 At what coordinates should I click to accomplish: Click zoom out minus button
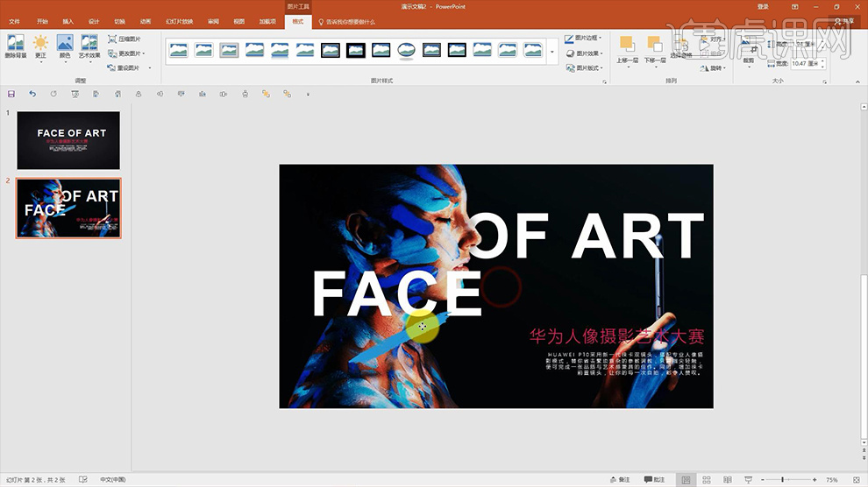(763, 480)
